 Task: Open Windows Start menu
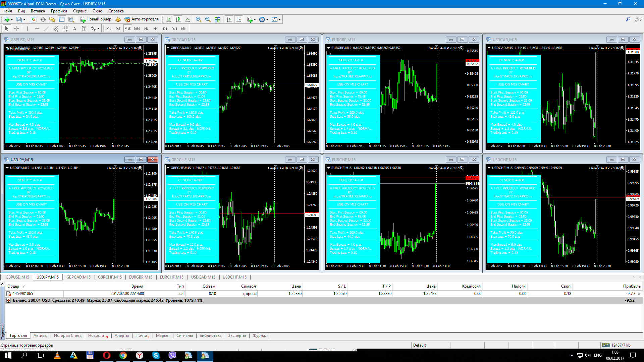point(8,355)
